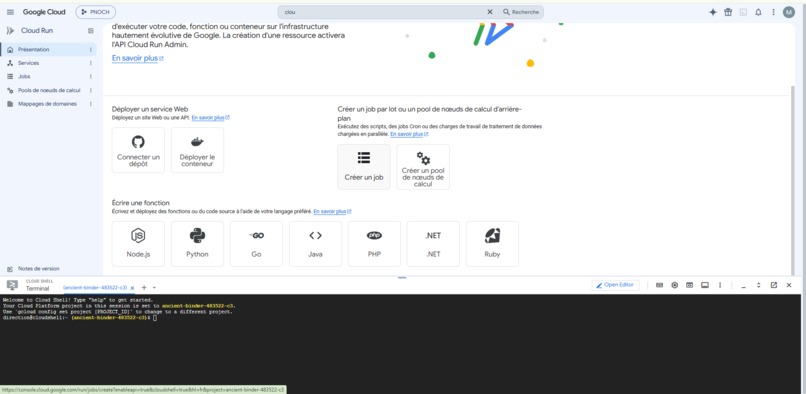Click the gift free trial icon

728,12
